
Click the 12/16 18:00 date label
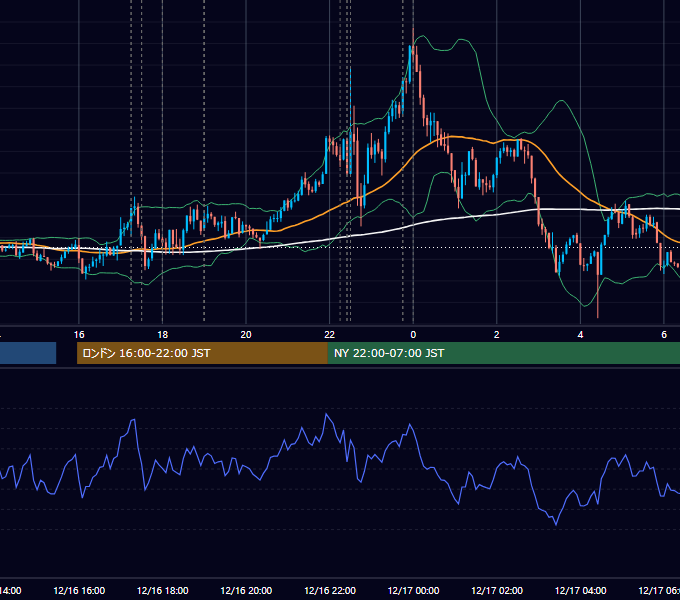click(163, 590)
